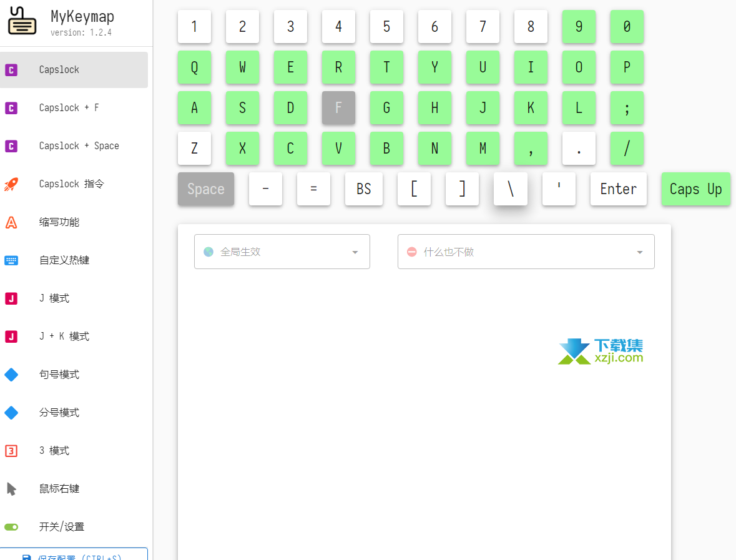Click the MyKeymap title text
Viewport: 736px width, 560px height.
click(82, 16)
